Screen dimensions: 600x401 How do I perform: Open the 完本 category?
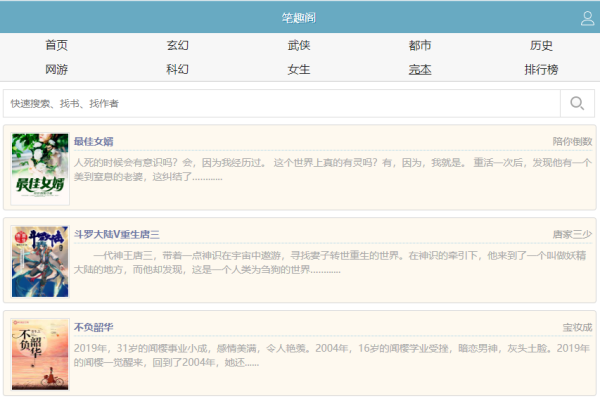click(x=420, y=69)
